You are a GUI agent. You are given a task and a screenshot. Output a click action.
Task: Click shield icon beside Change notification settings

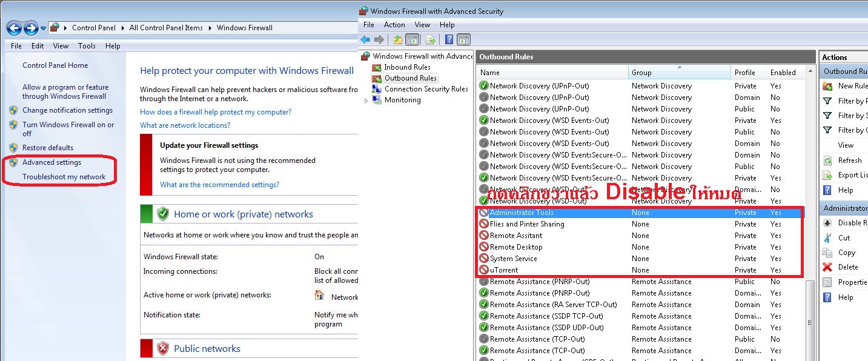13,110
